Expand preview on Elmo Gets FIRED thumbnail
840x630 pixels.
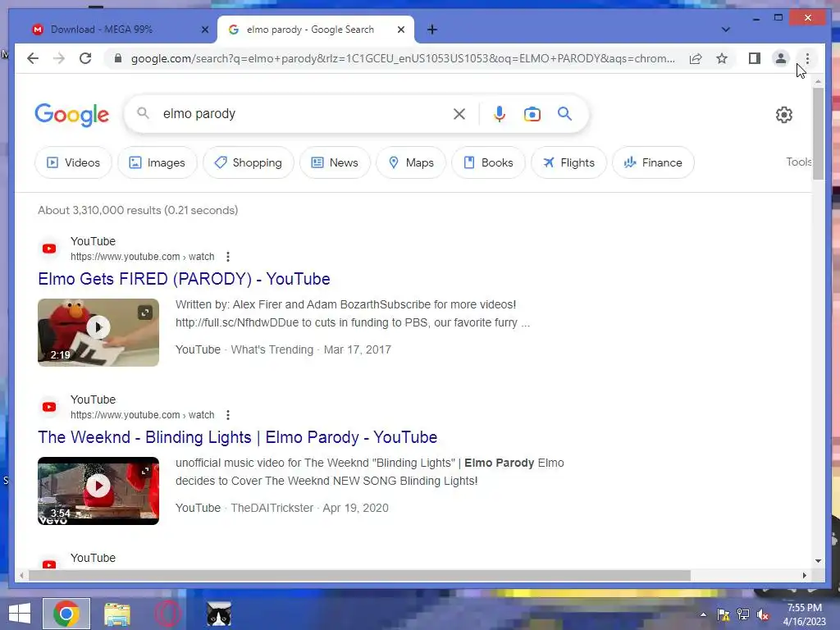pos(145,313)
